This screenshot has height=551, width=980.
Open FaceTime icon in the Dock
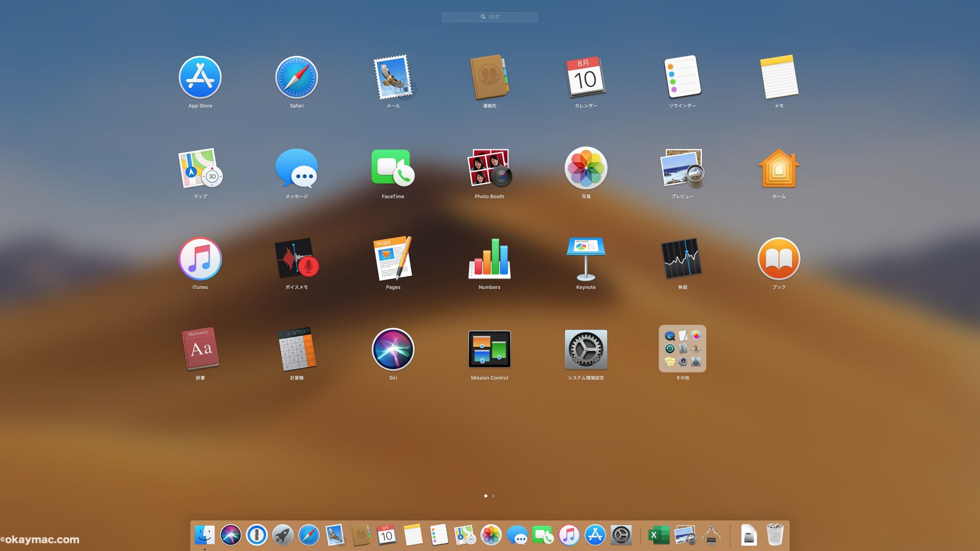(x=543, y=535)
